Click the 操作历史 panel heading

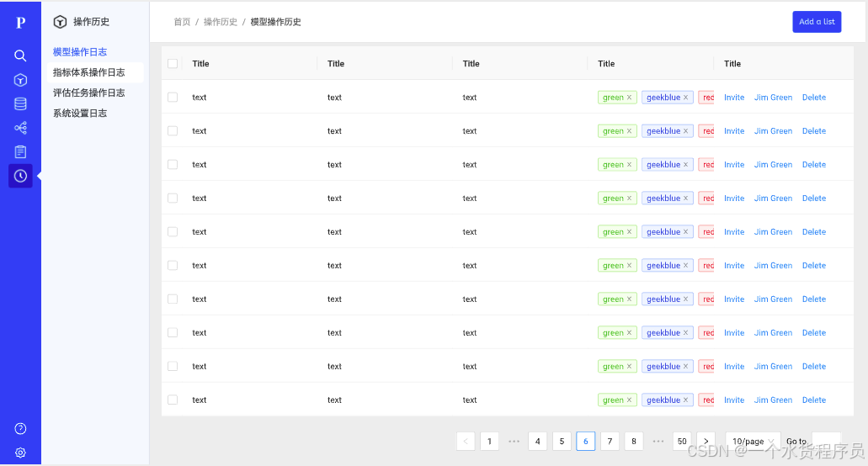[x=91, y=22]
